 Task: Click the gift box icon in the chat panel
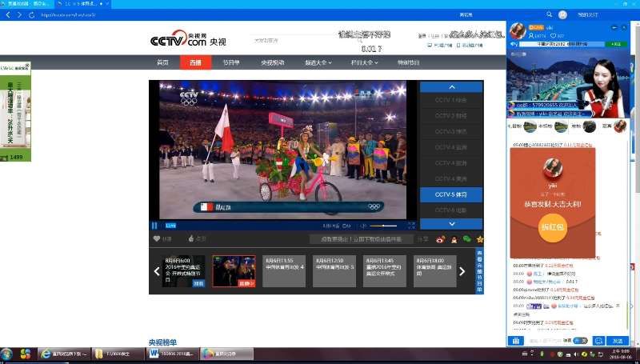pyautogui.click(x=516, y=341)
